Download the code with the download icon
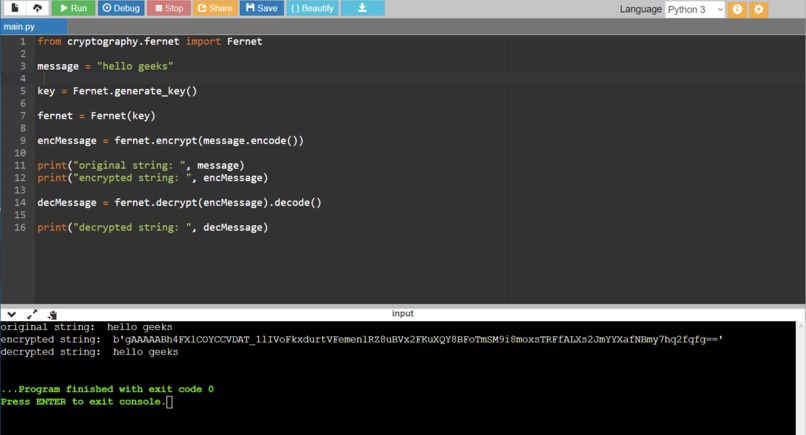The width and height of the screenshot is (806, 435). pos(362,8)
